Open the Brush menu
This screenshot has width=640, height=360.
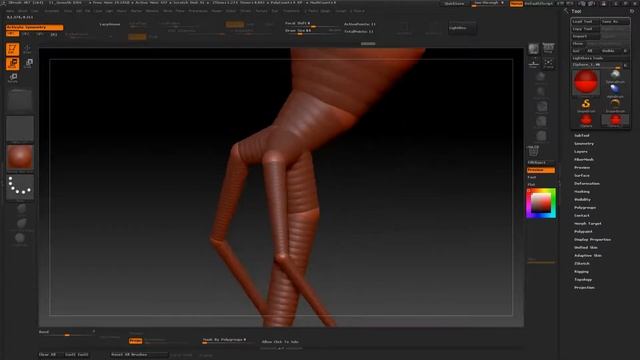[23, 11]
